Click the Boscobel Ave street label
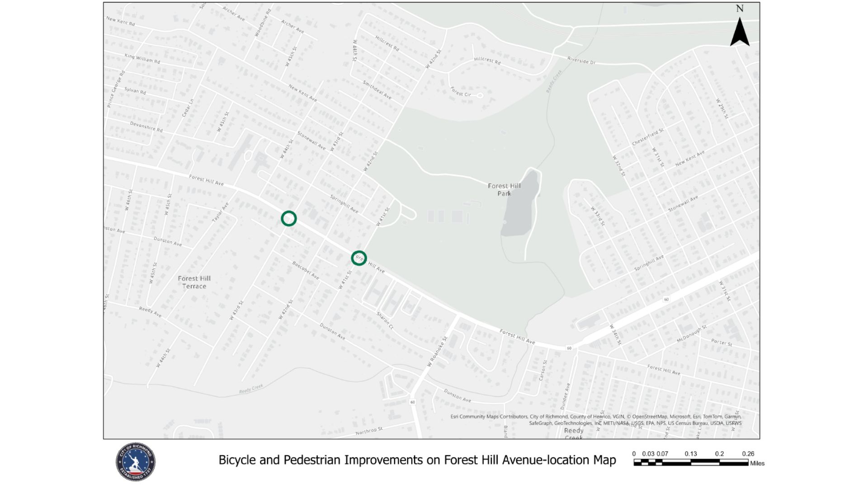The width and height of the screenshot is (868, 488). [x=306, y=270]
